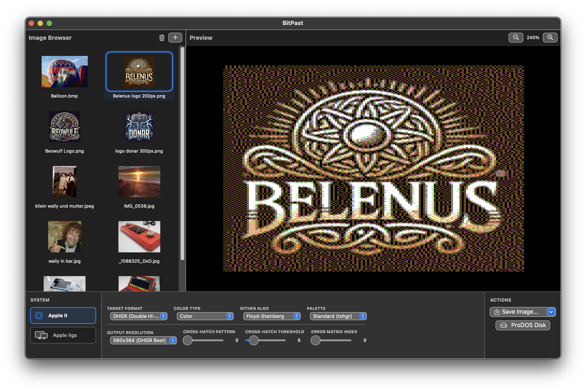The image size is (586, 392).
Task: Expand the Save Image arrow menu
Action: [551, 312]
